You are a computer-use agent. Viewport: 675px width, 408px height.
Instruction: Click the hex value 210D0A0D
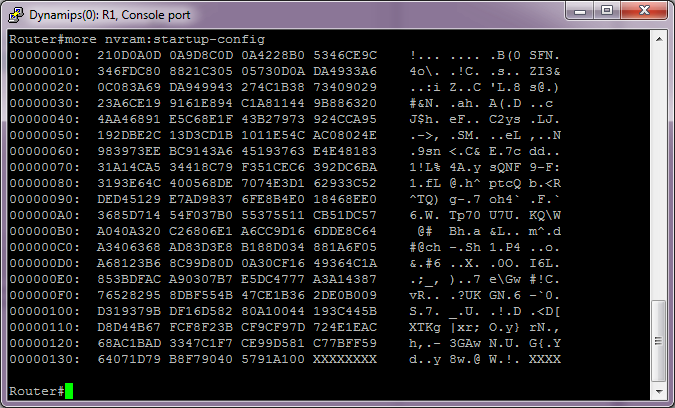[129, 56]
